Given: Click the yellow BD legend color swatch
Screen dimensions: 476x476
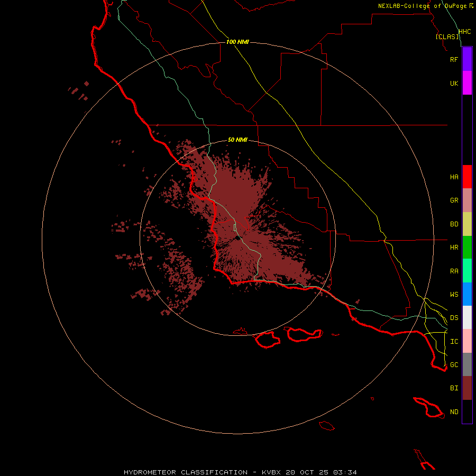Looking at the screenshot, I should tap(467, 224).
